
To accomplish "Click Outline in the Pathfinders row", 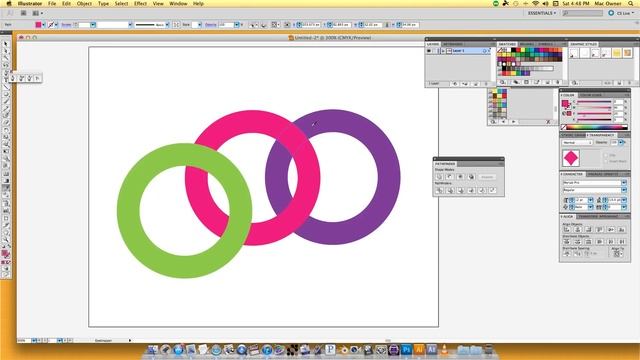I will (x=482, y=190).
